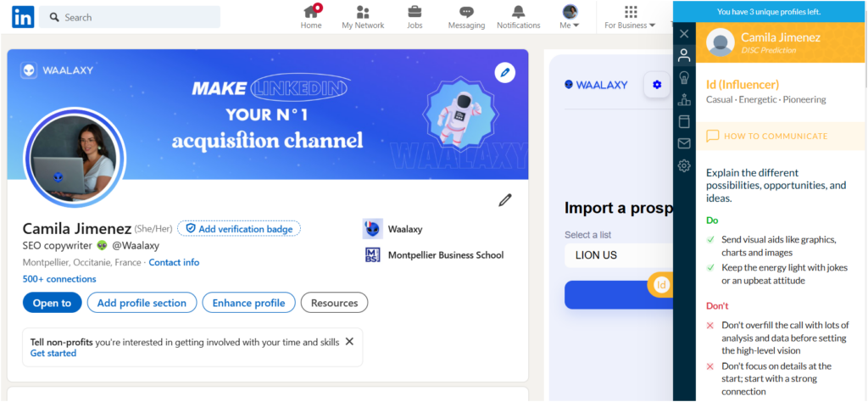Open the LION US list dropdown
Screen dimensions: 868x402
click(x=619, y=255)
